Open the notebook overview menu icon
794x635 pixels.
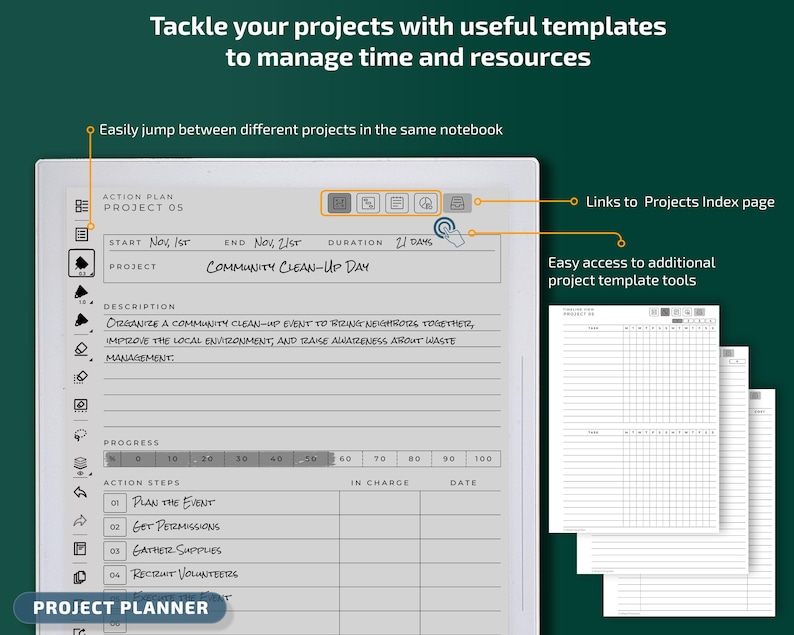click(x=82, y=206)
